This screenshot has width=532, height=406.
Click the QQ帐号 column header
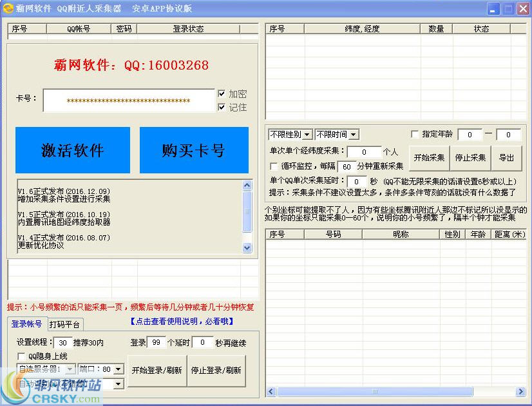pos(79,29)
